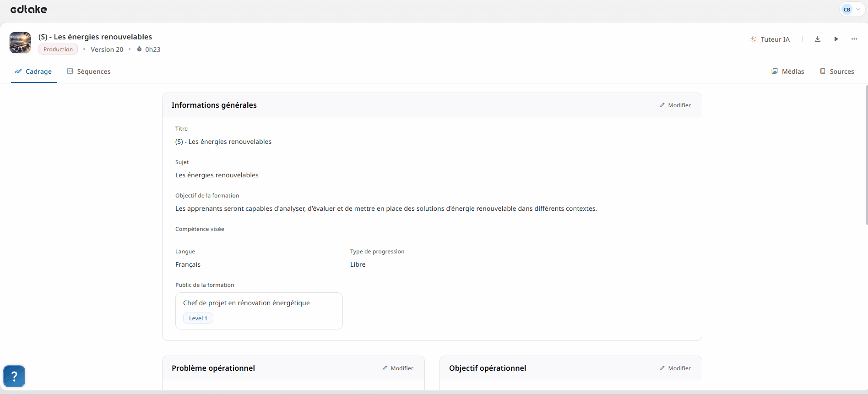Viewport: 868px width, 395px height.
Task: Open the Tuteur IA assistant
Action: pos(770,39)
